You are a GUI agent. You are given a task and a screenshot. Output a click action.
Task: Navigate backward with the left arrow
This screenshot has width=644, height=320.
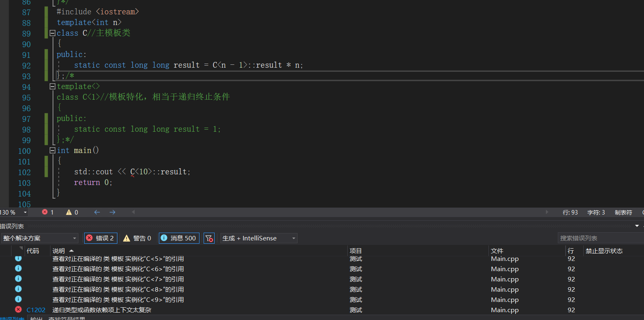(97, 212)
